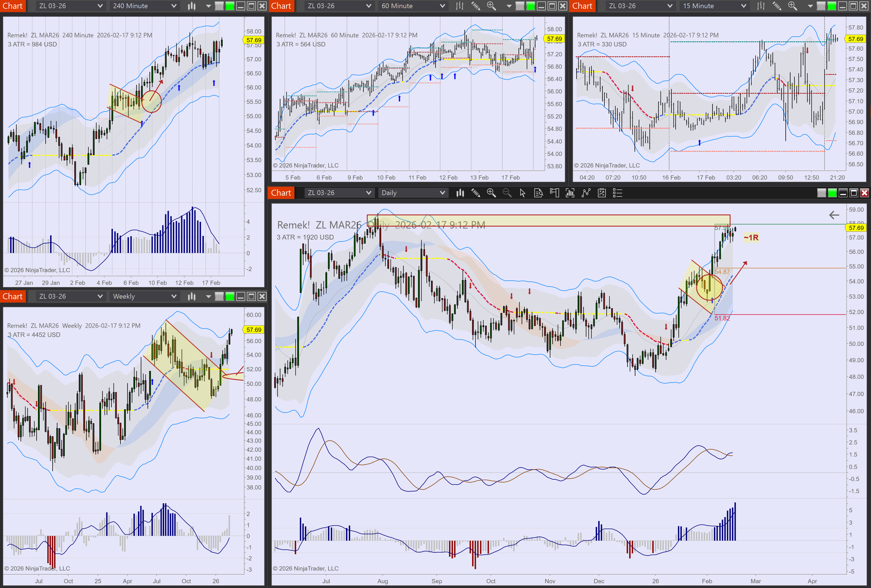Image resolution: width=871 pixels, height=588 pixels.
Task: Open the Weekly interval dropdown
Action: point(144,296)
